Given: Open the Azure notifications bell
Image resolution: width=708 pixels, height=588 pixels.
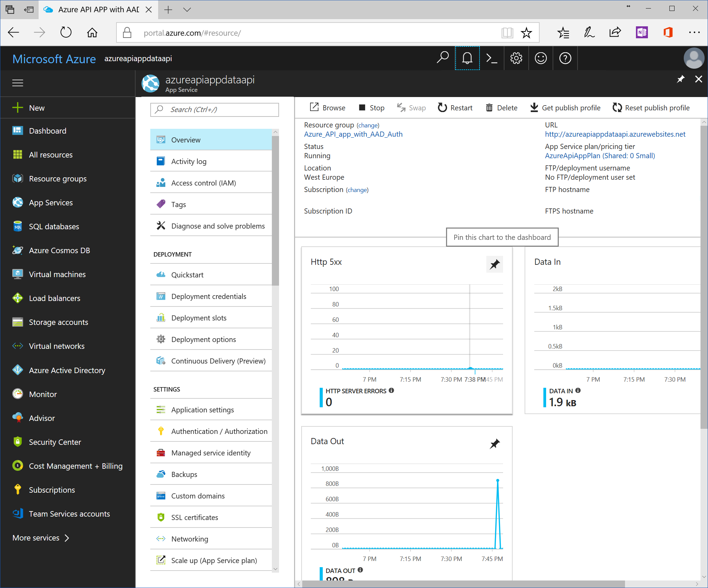Looking at the screenshot, I should coord(467,58).
